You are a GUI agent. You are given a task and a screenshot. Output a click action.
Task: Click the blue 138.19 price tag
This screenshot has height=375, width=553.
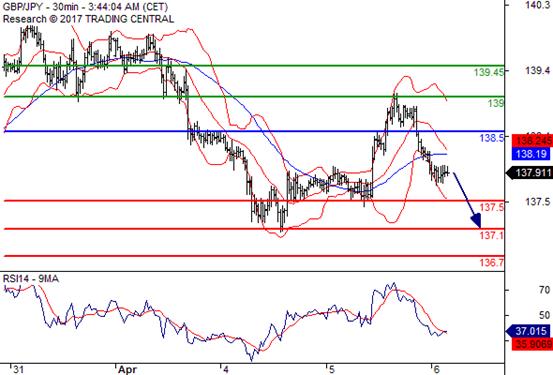click(x=531, y=153)
